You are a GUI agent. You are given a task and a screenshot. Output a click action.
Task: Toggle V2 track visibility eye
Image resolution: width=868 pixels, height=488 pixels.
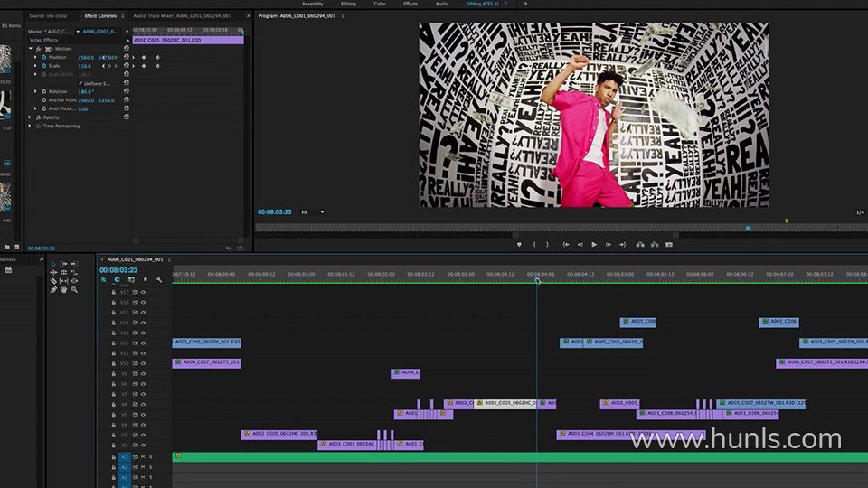(143, 446)
